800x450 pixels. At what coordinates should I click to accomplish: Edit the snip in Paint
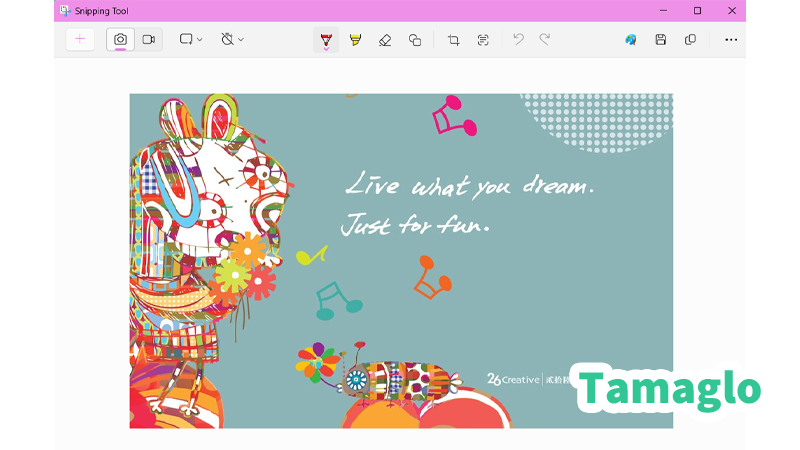point(631,40)
